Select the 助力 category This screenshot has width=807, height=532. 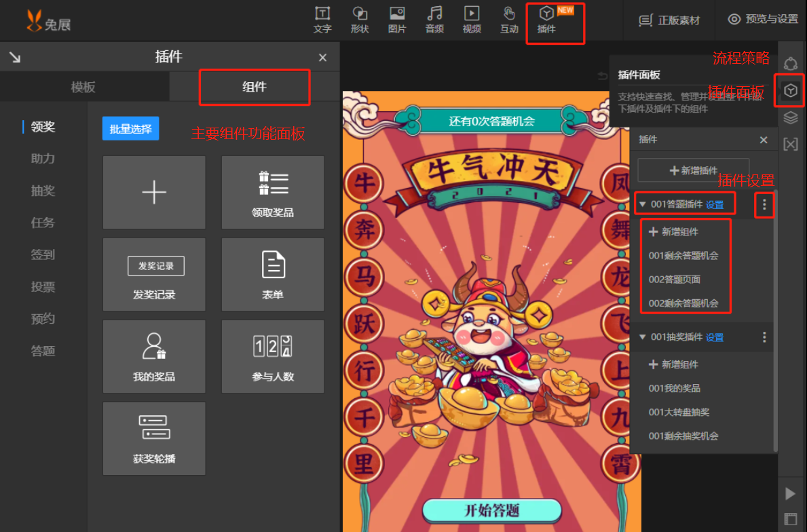(43, 159)
